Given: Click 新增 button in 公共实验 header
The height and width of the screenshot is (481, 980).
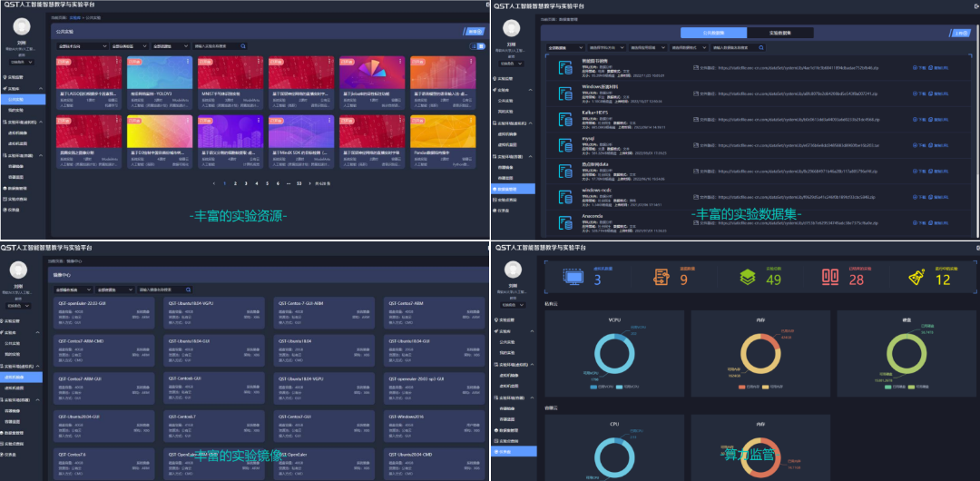Looking at the screenshot, I should click(x=476, y=31).
